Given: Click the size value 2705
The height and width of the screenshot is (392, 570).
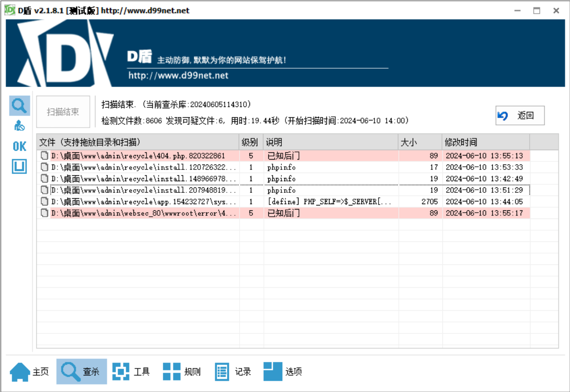Looking at the screenshot, I should (x=430, y=202).
